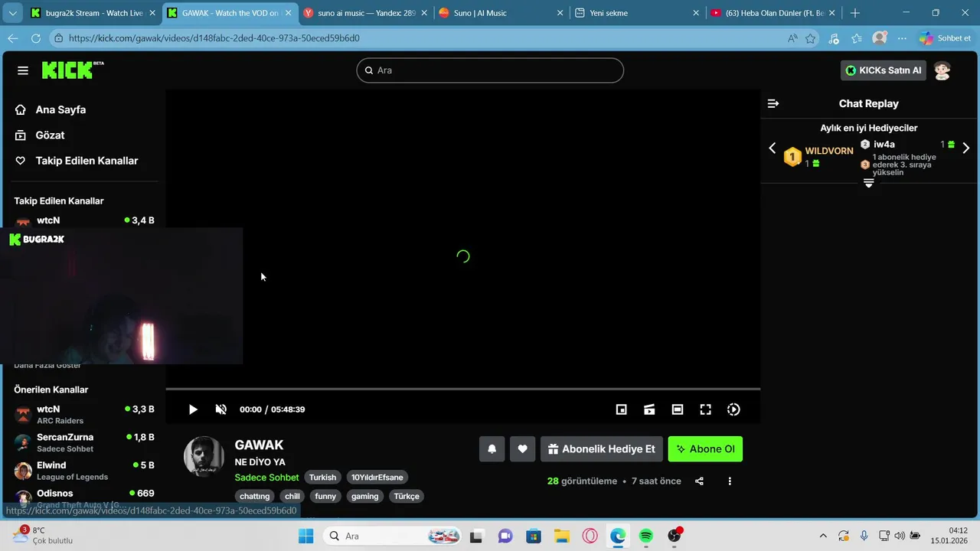Open browser media control icon

834,38
